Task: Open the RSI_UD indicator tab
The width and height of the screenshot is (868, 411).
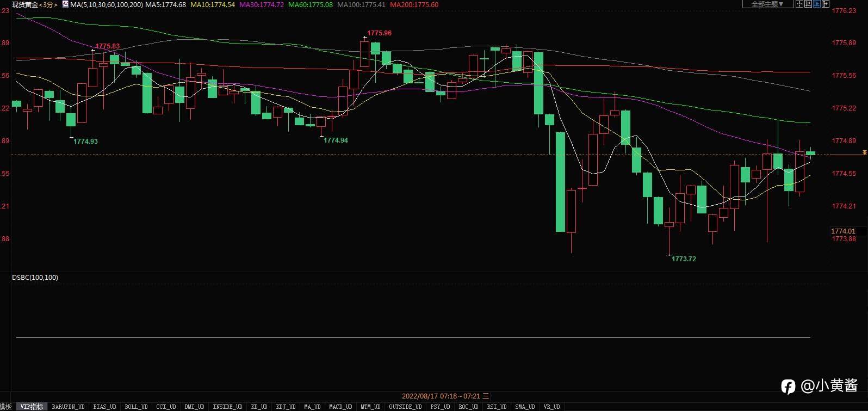Action: pyautogui.click(x=497, y=407)
